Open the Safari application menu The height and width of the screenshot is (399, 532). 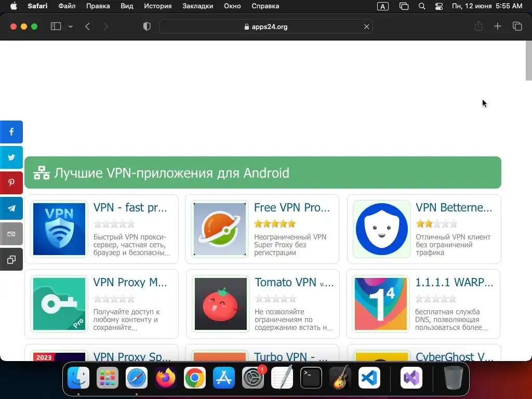pos(37,6)
